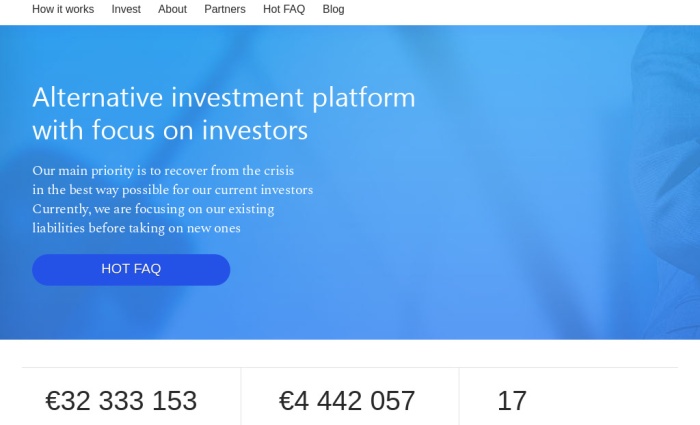
Task: Click the text 'Our main priority is to recover'
Action: (x=120, y=171)
